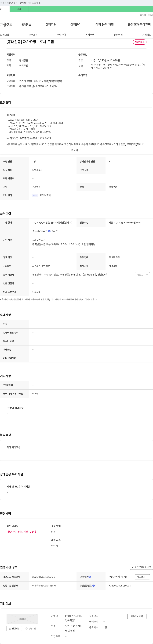The image size is (153, 644).
Task: Jump to the 기업정보 section tab
Action: (x=146, y=35)
